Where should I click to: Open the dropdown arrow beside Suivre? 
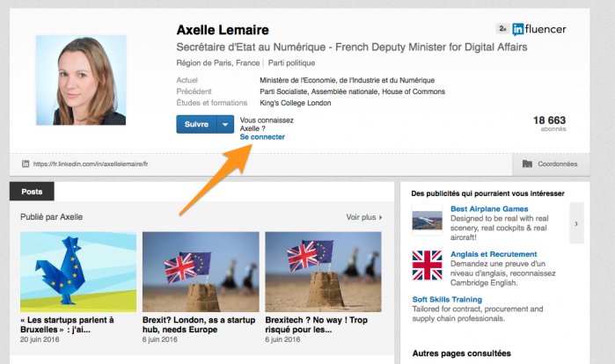pyautogui.click(x=225, y=124)
